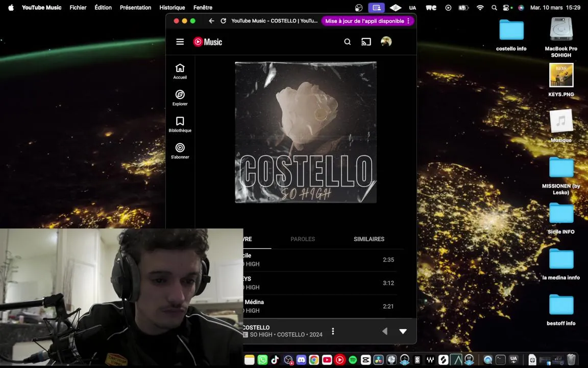Open Terminal from the dock

click(501, 360)
